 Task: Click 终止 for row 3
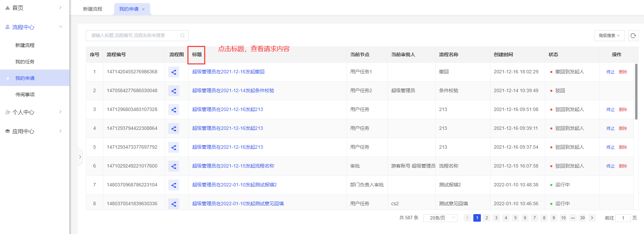tap(610, 110)
